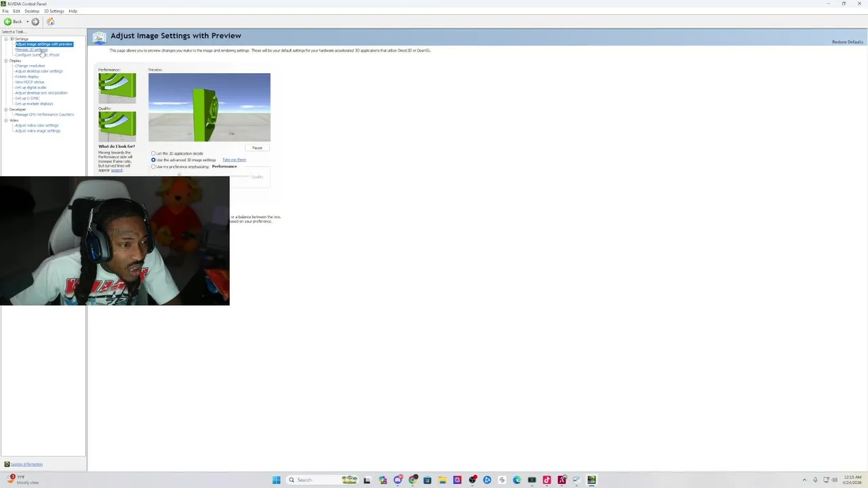Collapse the 3D Settings tree node
Viewport: 868px width, 488px height.
6,39
